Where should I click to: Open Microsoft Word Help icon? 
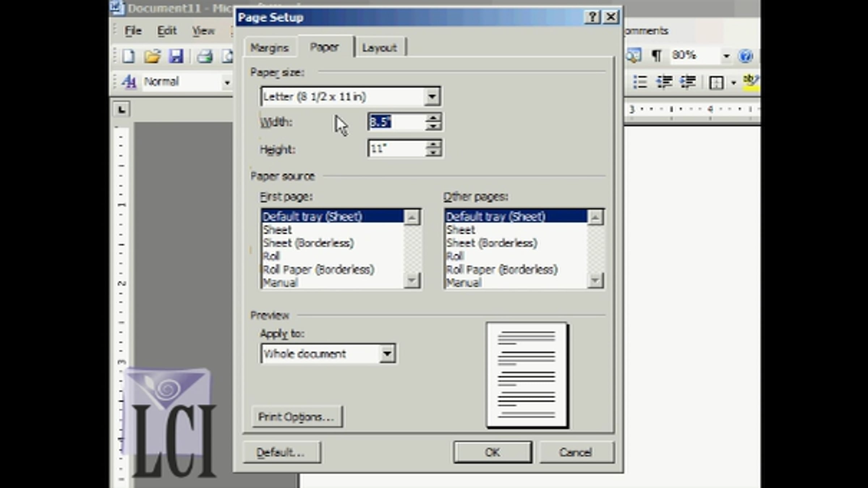click(746, 56)
